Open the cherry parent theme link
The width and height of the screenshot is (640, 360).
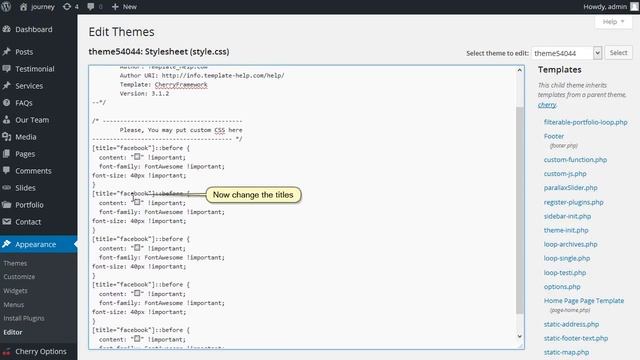(547, 105)
